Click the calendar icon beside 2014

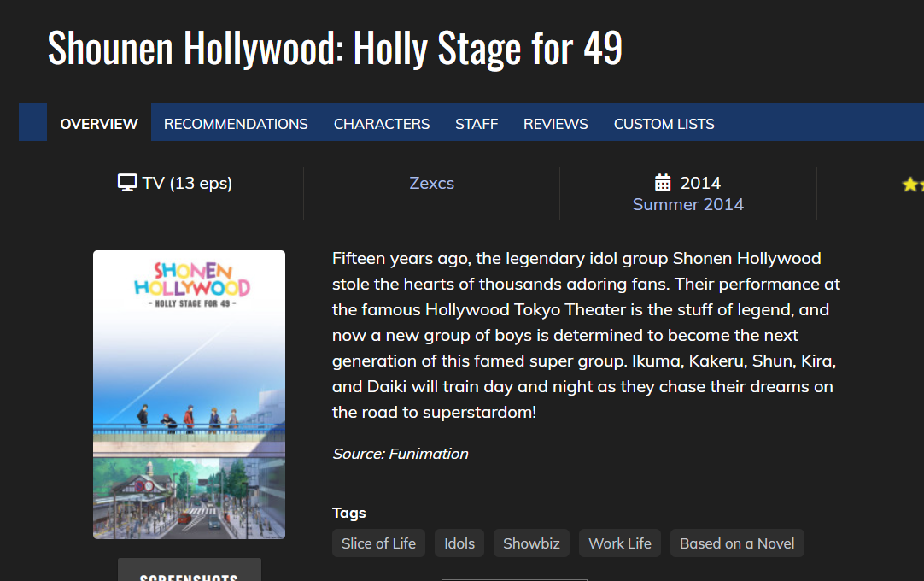(663, 183)
